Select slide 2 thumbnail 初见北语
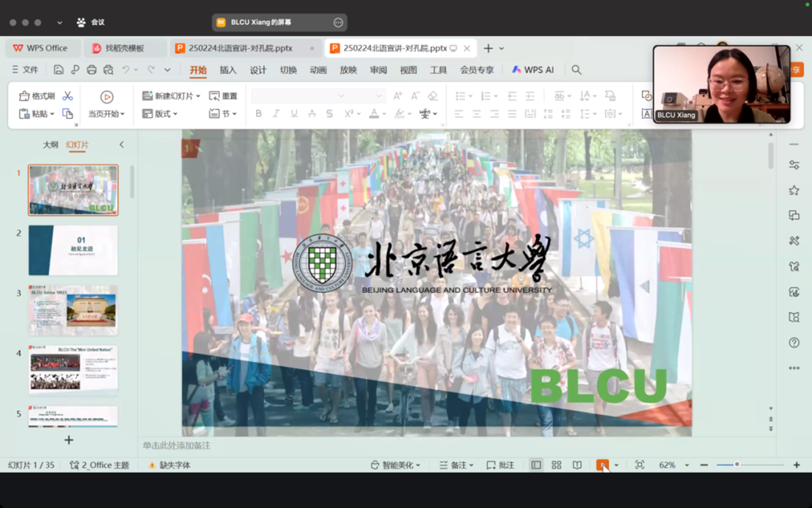This screenshot has height=508, width=812. click(x=73, y=250)
